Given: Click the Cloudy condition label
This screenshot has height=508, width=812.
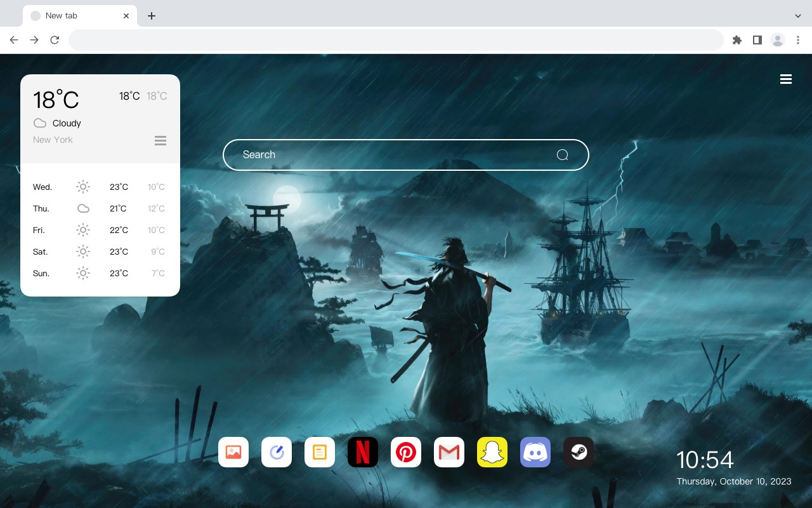Looking at the screenshot, I should click(67, 123).
